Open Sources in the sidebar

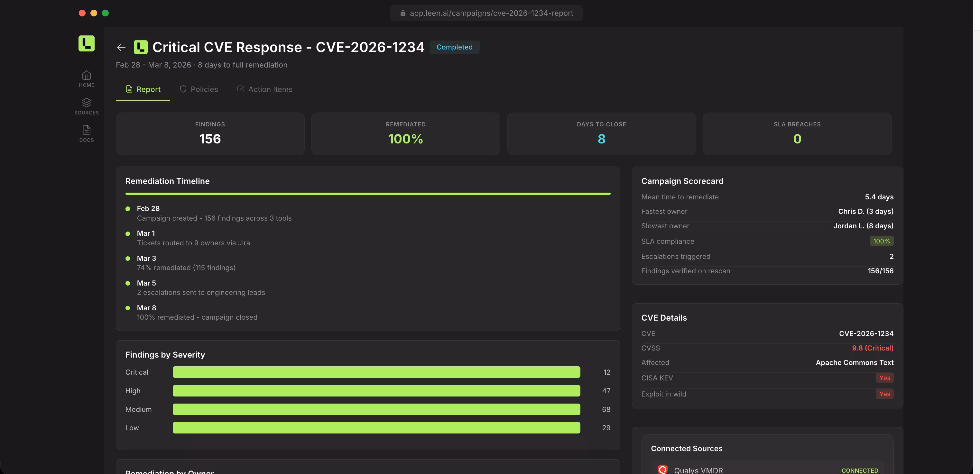(86, 106)
